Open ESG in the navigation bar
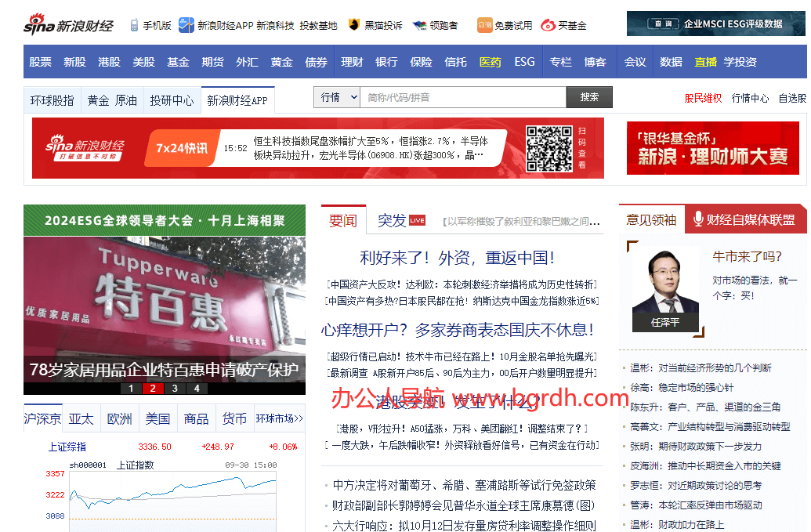 (524, 62)
